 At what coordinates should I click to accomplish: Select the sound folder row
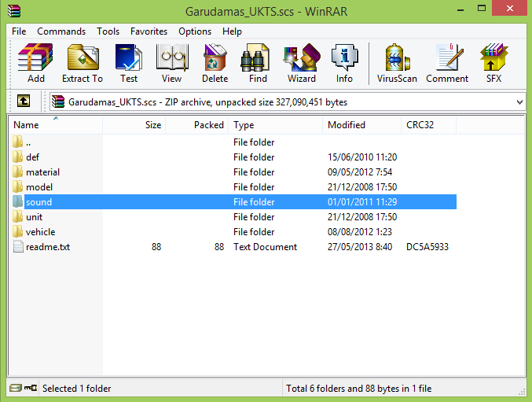pos(234,201)
